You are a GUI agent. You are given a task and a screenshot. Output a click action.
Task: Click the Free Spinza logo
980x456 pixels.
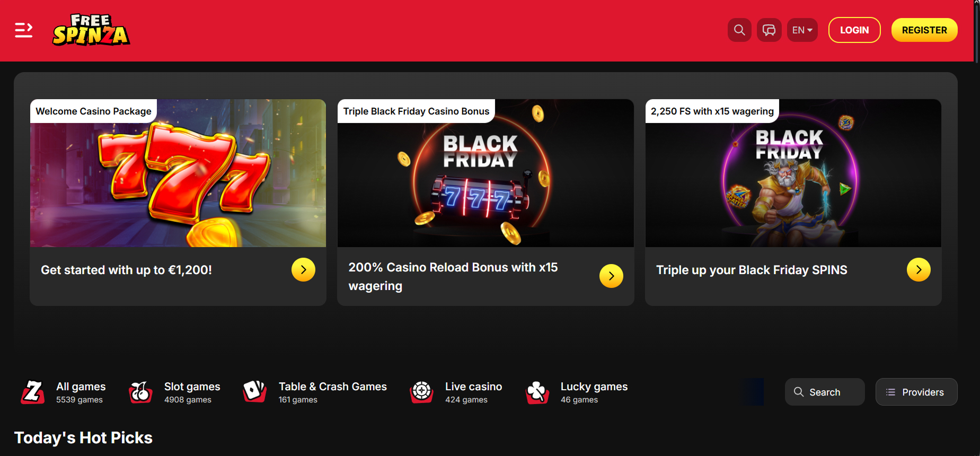click(91, 30)
